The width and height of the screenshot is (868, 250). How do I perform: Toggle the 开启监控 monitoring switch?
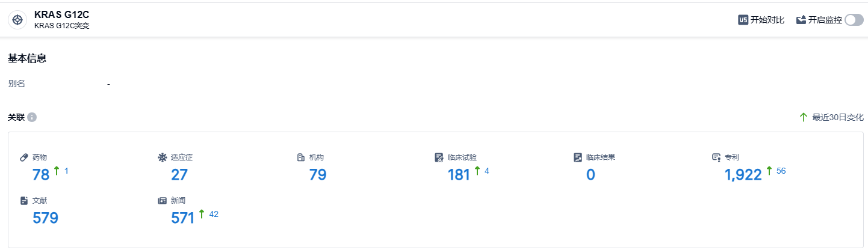coord(854,20)
